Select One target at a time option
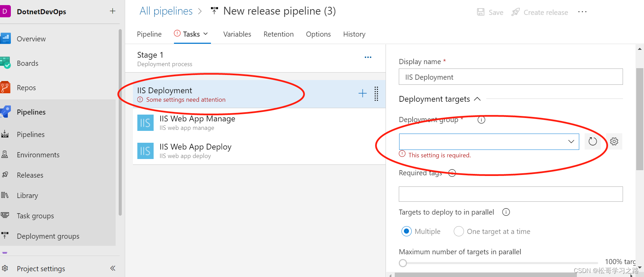Screen dimensions: 644x277 click(459, 231)
